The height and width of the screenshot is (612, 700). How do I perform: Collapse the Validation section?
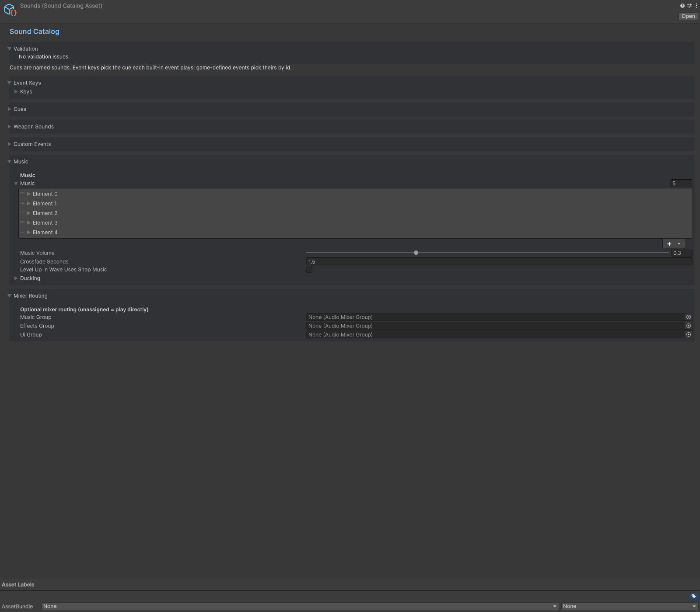click(x=9, y=49)
